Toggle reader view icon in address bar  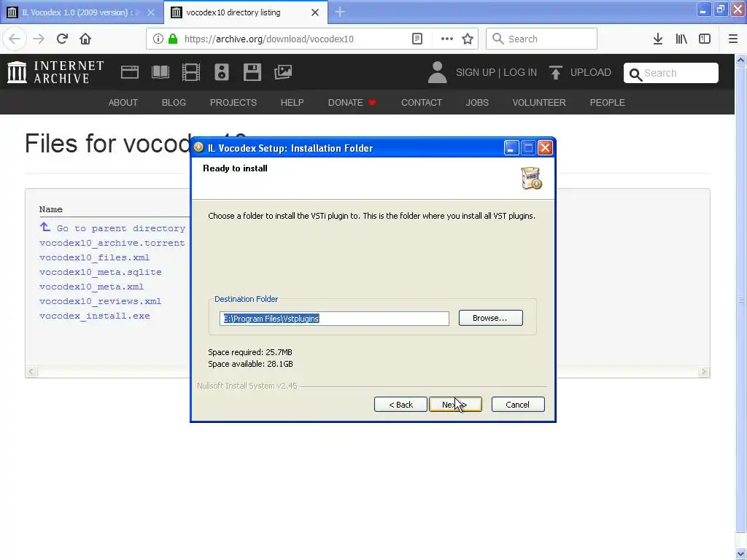pyautogui.click(x=417, y=39)
